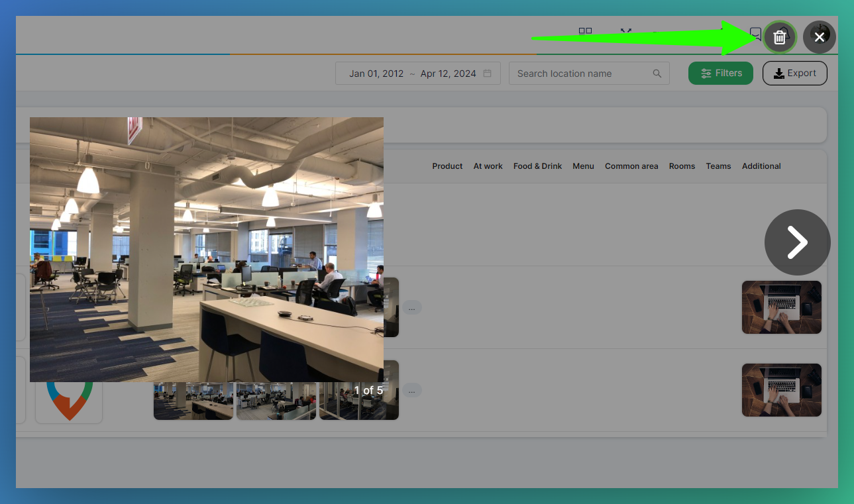Switch to the At work tab
Viewport: 854px width, 504px height.
tap(488, 166)
